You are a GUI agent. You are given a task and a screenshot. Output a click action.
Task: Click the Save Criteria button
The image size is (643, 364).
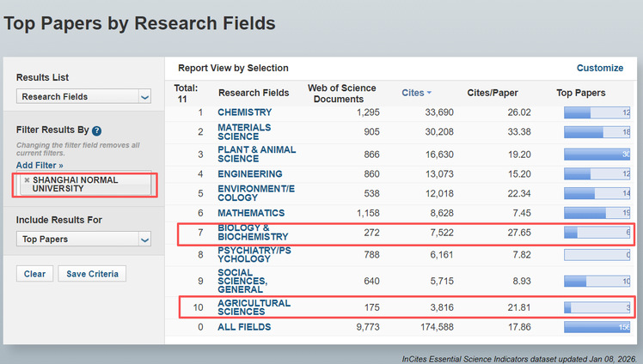tap(92, 274)
